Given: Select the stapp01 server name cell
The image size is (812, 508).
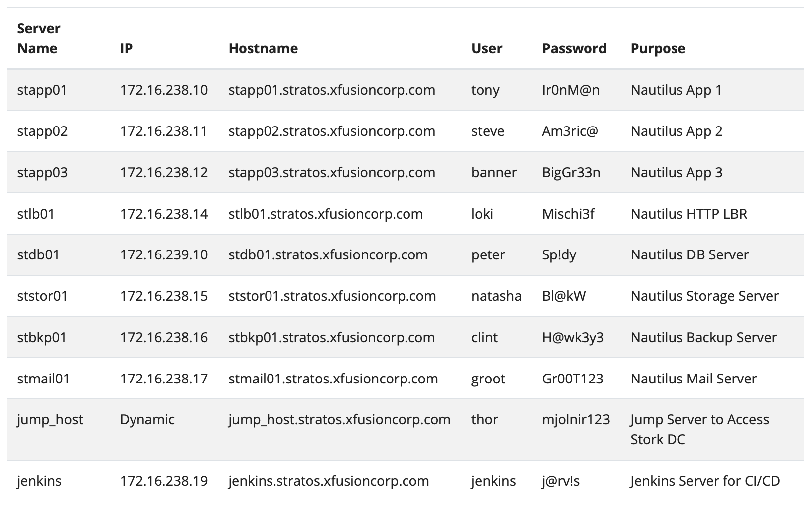Looking at the screenshot, I should pyautogui.click(x=42, y=90).
